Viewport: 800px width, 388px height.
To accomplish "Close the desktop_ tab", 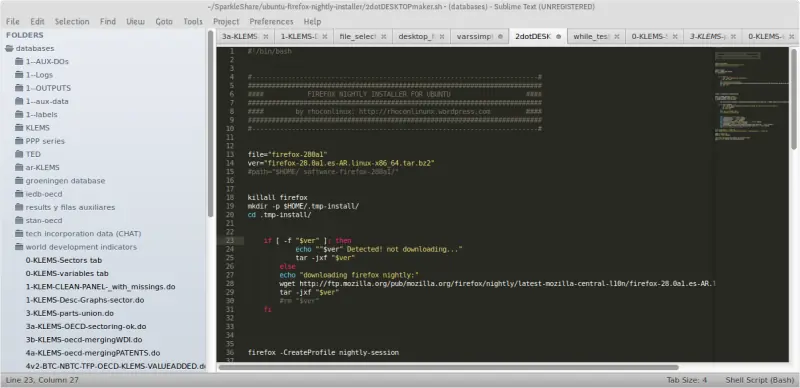I will pos(442,37).
